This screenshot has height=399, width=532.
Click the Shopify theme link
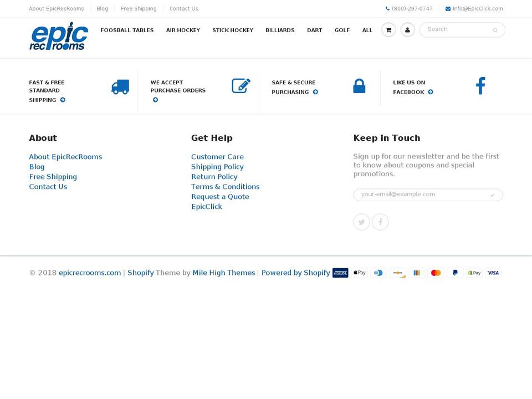140,273
